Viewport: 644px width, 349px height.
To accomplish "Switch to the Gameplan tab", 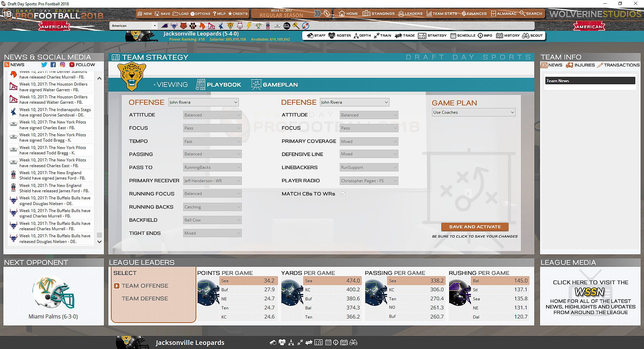I will click(x=275, y=85).
